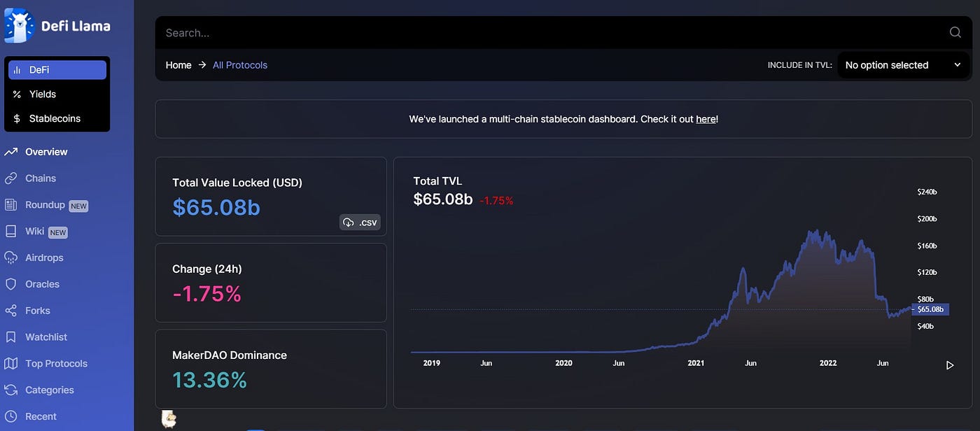Click the Top Protocols map icon

10,364
